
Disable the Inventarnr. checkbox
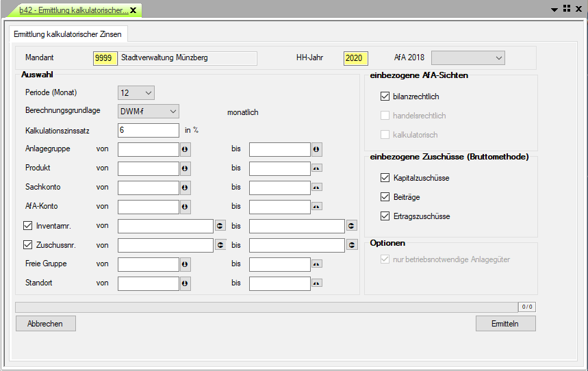(x=28, y=226)
